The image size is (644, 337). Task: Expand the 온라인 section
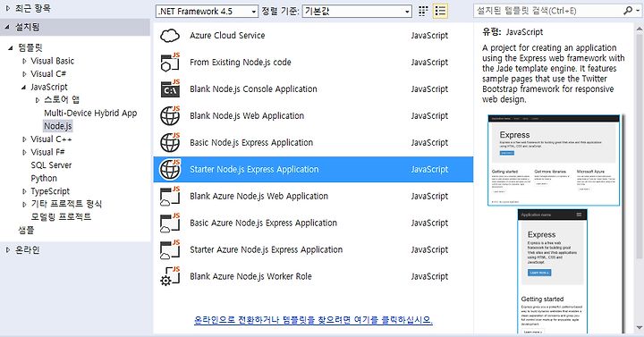(8, 249)
